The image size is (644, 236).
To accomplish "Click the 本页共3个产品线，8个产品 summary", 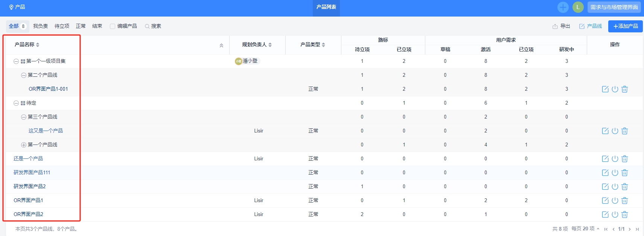I will 46,229.
